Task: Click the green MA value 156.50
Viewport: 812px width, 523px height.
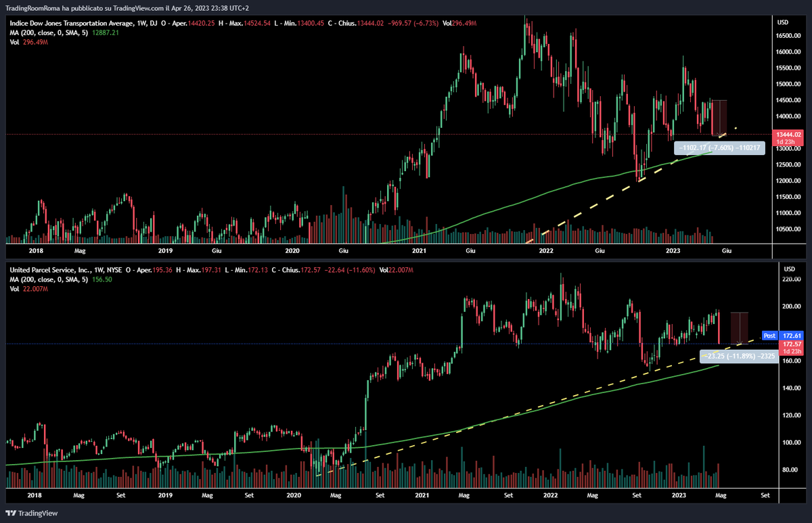Action: 101,279
